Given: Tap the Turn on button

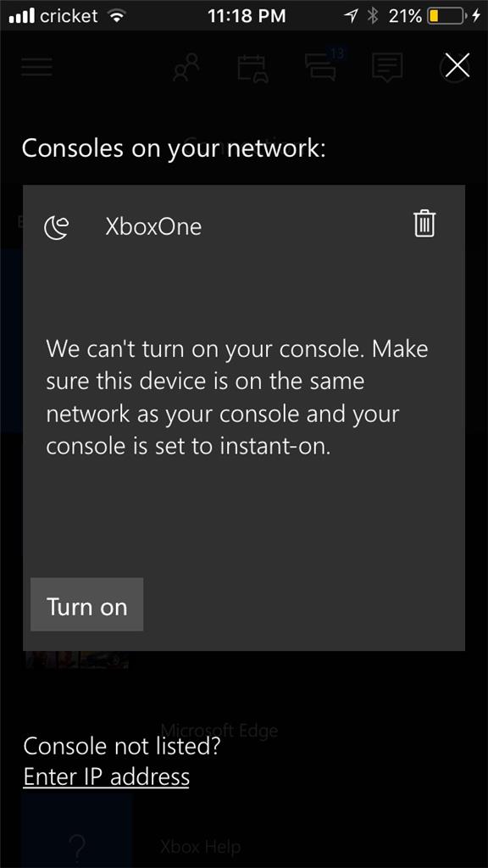Looking at the screenshot, I should (87, 604).
